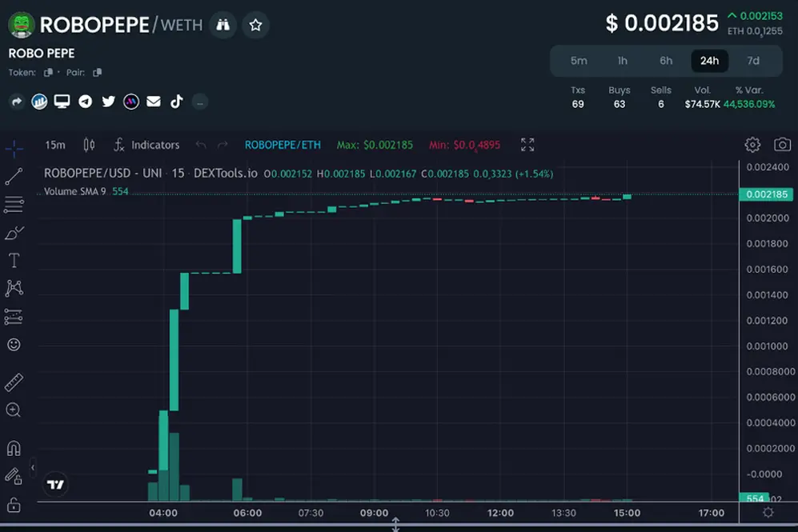798x532 pixels.
Task: Open the candle chart style menu
Action: 89,145
